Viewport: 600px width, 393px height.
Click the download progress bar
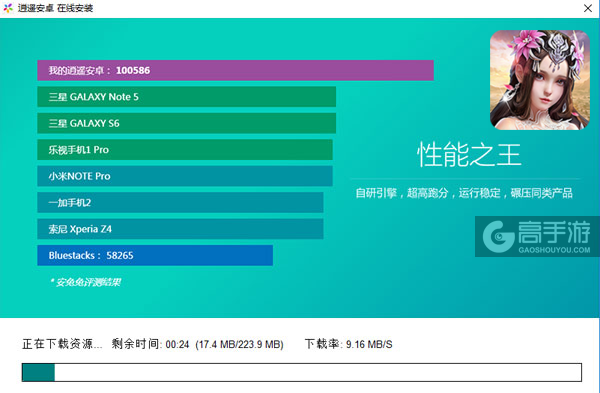tap(302, 372)
